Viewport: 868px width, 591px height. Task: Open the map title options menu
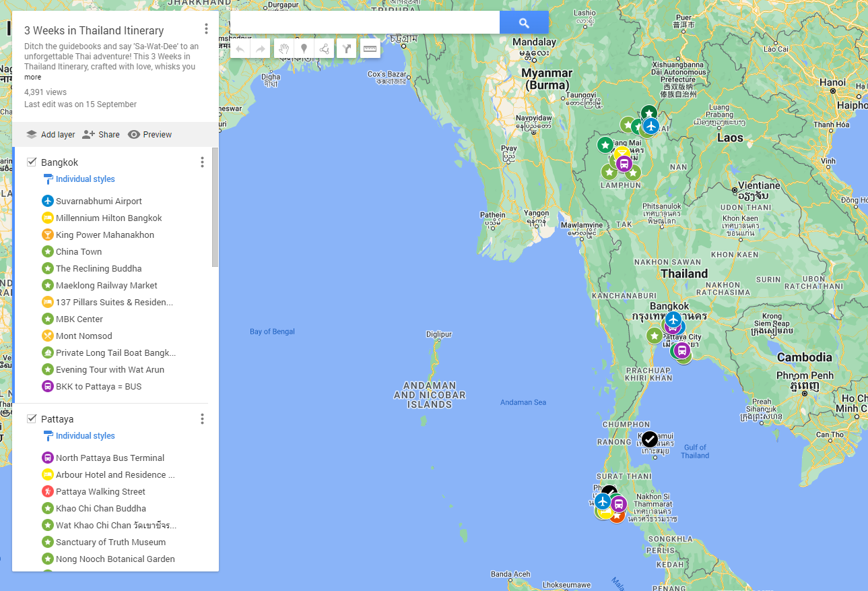[x=206, y=29]
